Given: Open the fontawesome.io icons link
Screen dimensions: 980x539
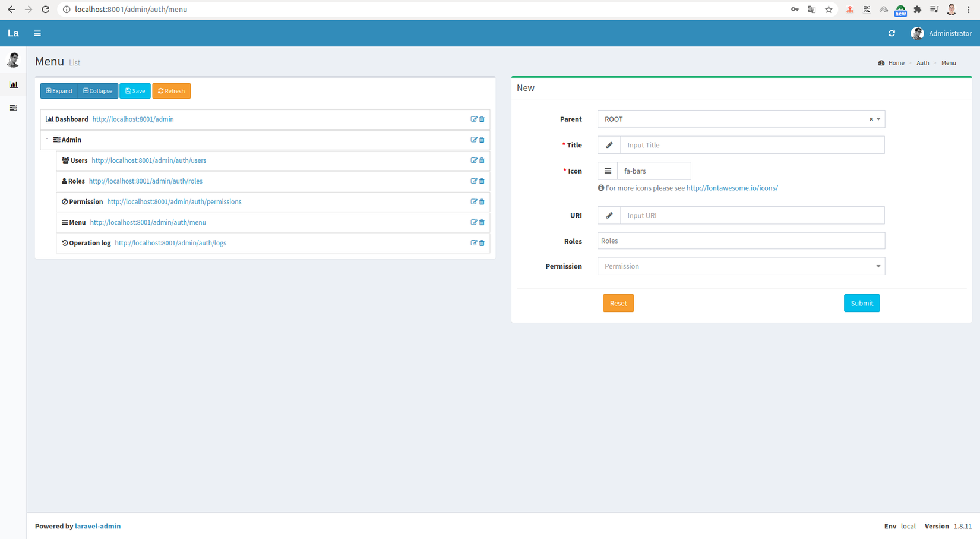Looking at the screenshot, I should pyautogui.click(x=732, y=188).
